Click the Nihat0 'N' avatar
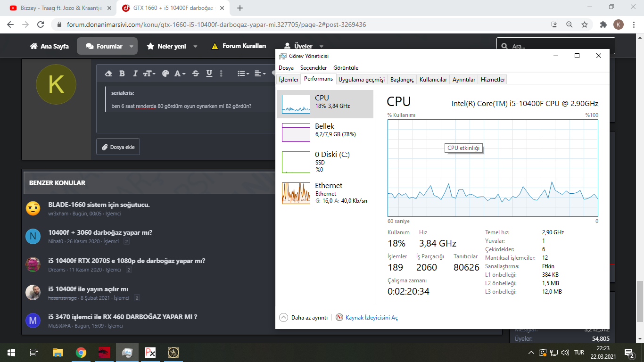 pos(33,236)
